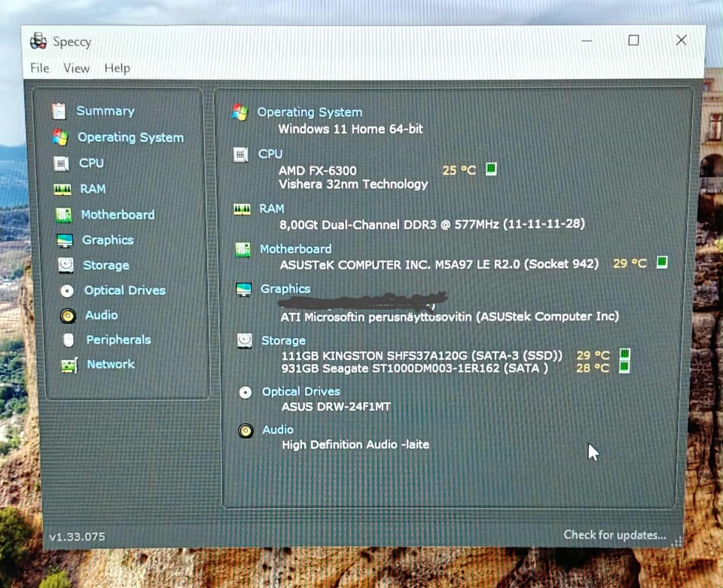Click the Audio speaker icon in summary panel
This screenshot has width=723, height=588.
(x=246, y=431)
